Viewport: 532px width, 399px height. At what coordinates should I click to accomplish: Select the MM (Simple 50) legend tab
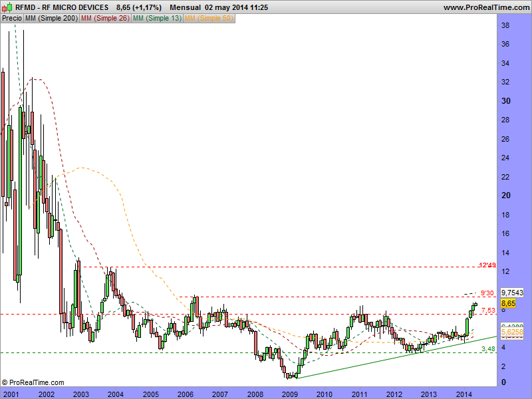(209, 19)
